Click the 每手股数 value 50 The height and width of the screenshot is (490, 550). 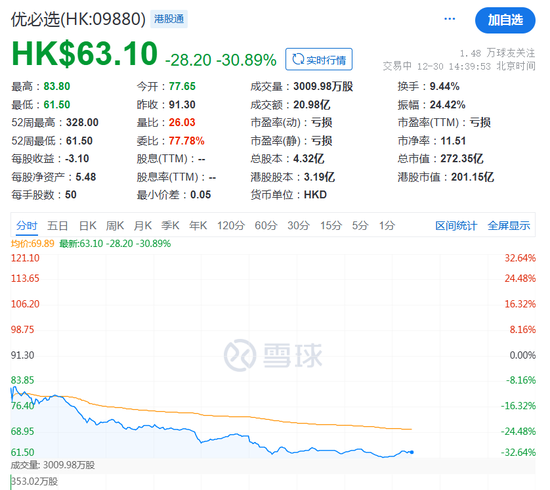click(71, 195)
